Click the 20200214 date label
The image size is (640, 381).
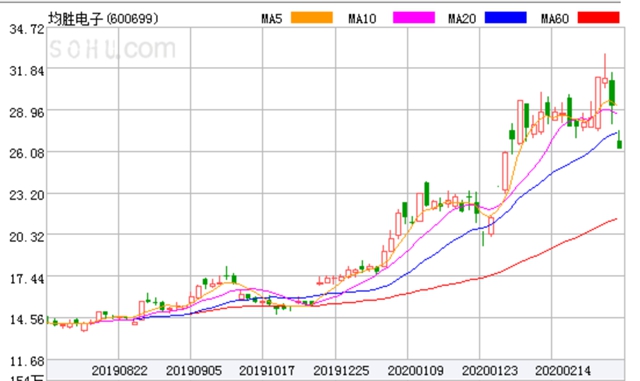[562, 371]
